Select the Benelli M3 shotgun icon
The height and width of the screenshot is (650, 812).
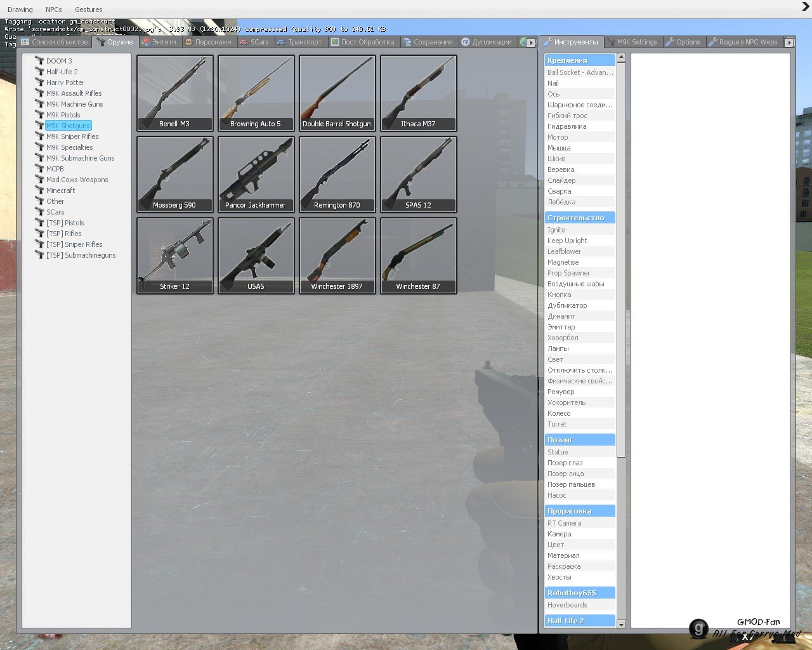(x=175, y=93)
